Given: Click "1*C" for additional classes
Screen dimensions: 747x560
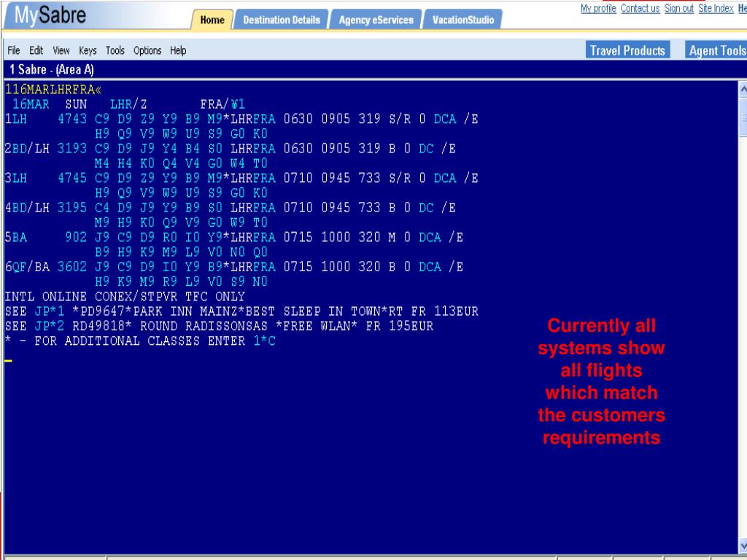Looking at the screenshot, I should (x=264, y=341).
